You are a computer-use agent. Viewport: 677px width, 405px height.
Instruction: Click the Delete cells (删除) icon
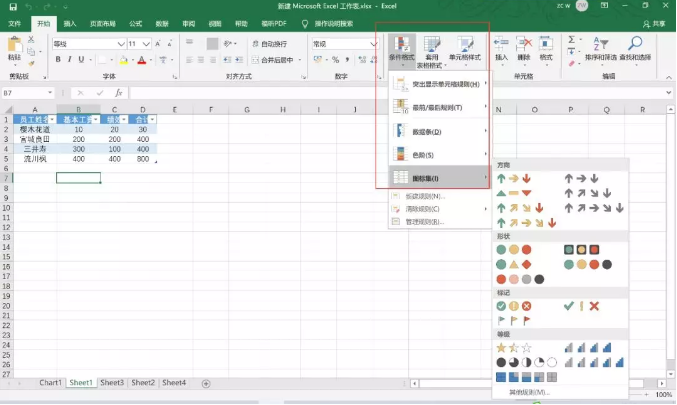tap(523, 44)
